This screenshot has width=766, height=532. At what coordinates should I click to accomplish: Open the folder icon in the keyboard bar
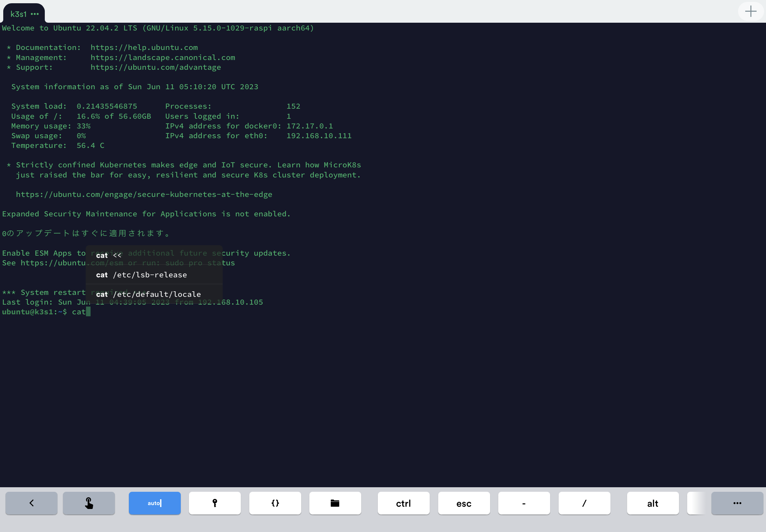tap(335, 503)
